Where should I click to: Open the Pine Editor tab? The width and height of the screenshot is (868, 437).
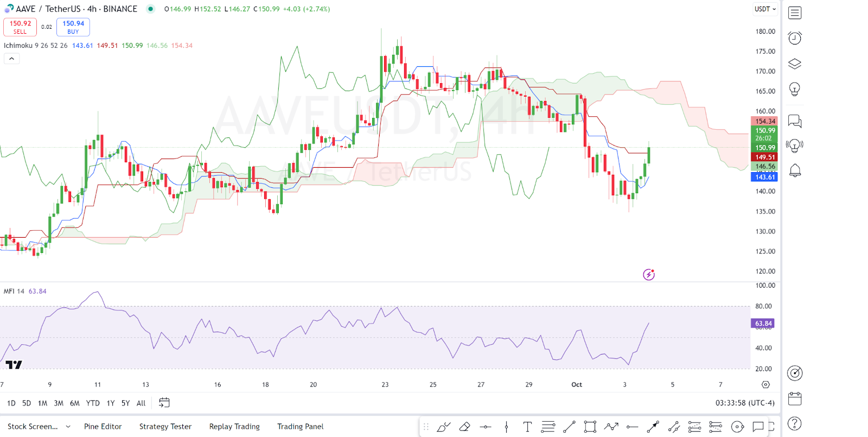103,427
